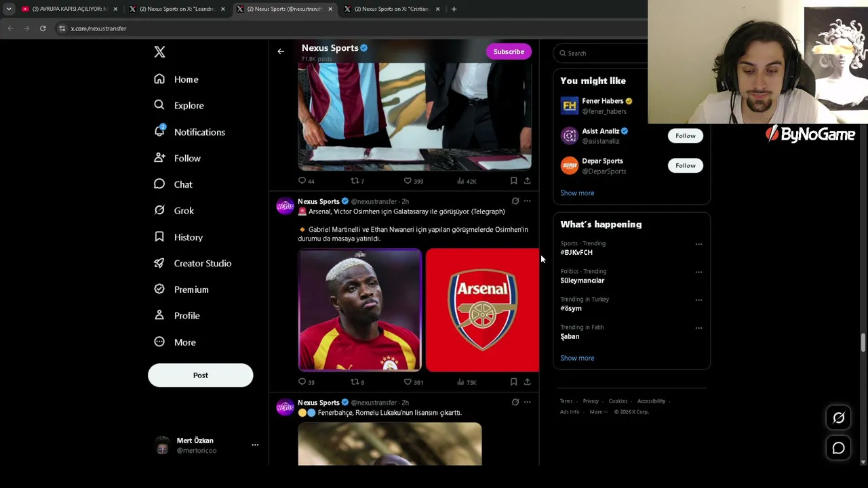Click Grok icon on the Lukaku post
868x488 pixels.
(515, 403)
